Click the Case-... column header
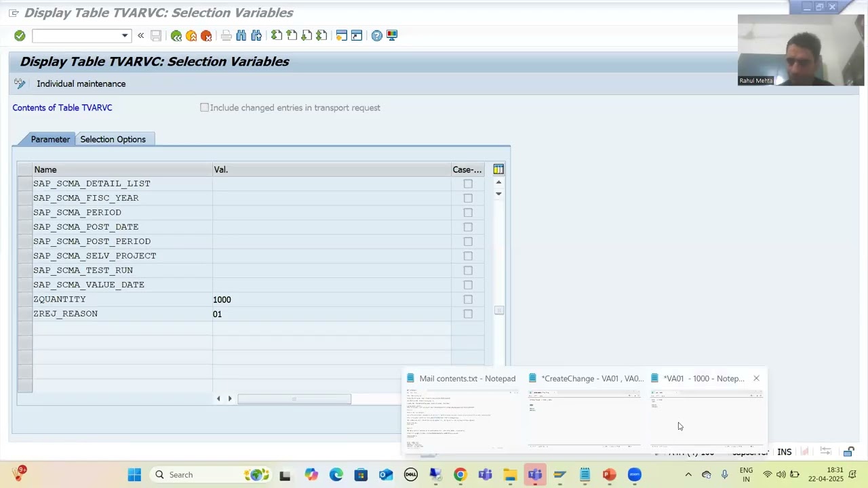The height and width of the screenshot is (488, 868). click(x=467, y=169)
